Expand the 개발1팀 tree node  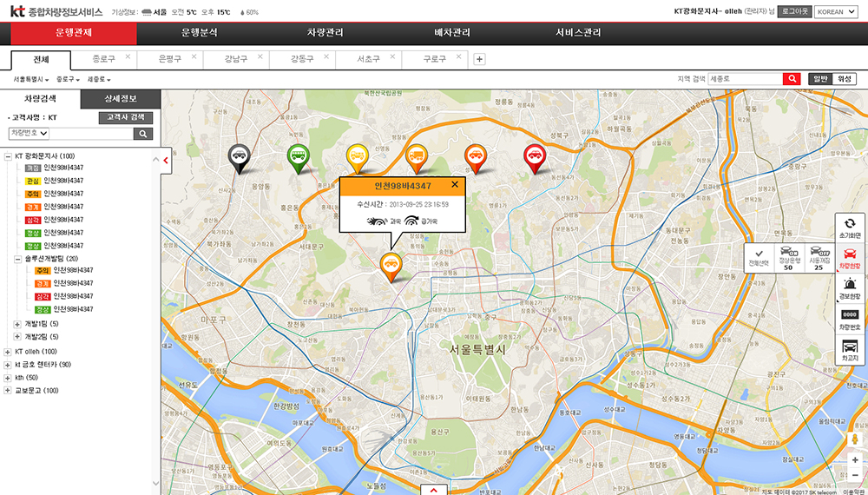pyautogui.click(x=17, y=323)
